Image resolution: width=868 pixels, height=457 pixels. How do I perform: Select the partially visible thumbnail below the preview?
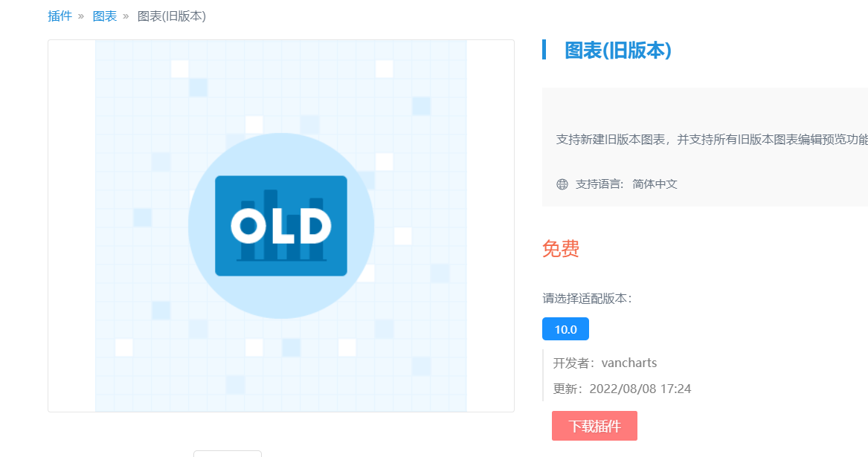(228, 453)
